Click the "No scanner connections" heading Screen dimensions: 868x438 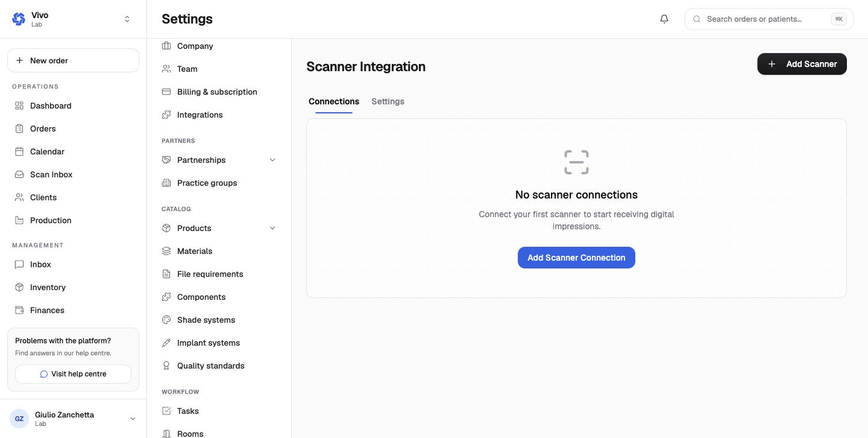[576, 195]
